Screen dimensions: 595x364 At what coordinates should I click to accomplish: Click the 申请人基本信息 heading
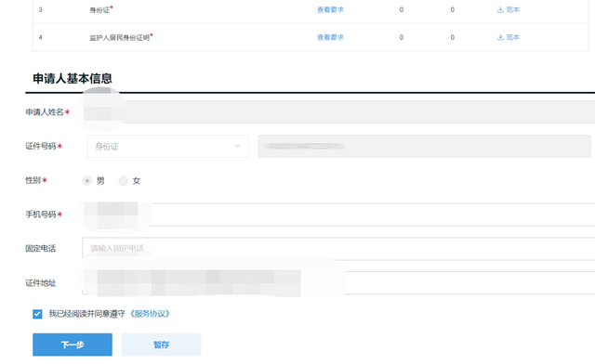(73, 79)
